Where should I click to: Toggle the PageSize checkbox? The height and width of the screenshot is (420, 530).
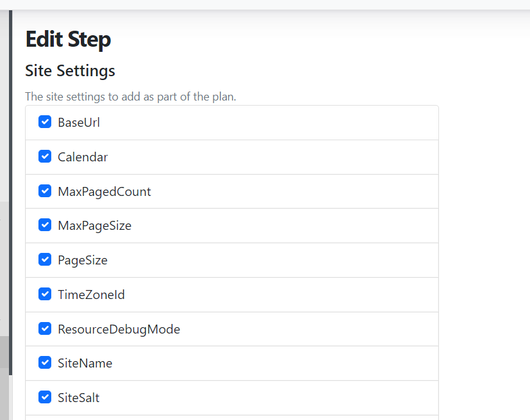44,259
